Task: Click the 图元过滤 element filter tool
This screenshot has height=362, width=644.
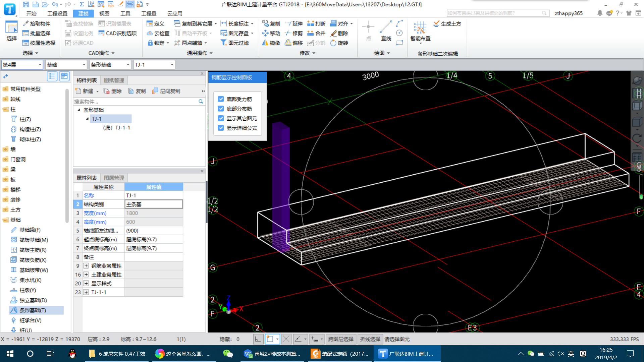Action: click(x=234, y=43)
